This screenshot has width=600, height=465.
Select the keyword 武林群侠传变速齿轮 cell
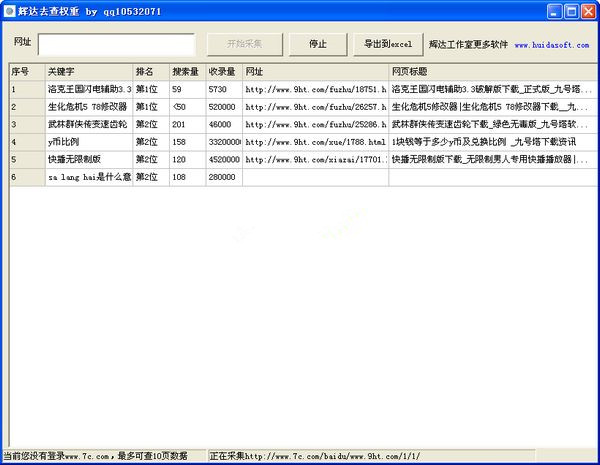(x=89, y=124)
